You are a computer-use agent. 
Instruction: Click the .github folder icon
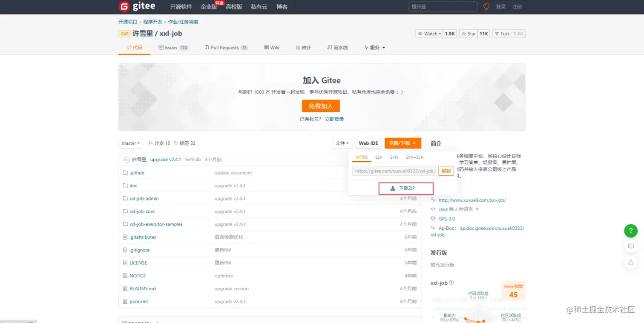(x=126, y=173)
